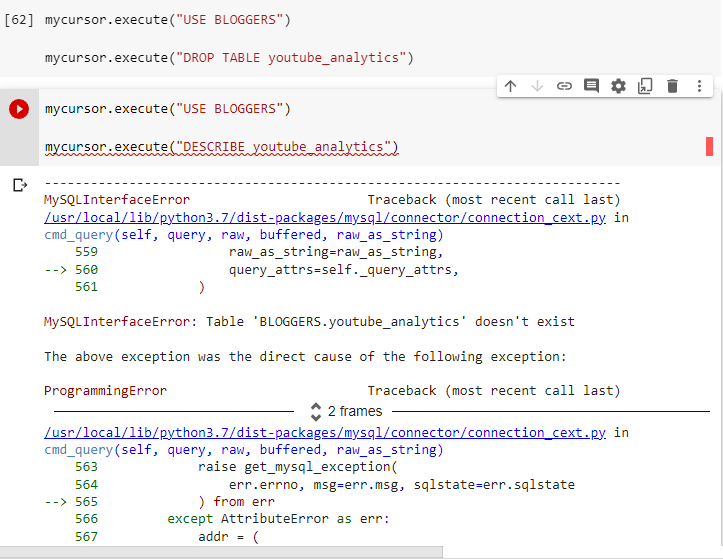Click the first USE BLOGGERS line in cell 62
723x560 pixels.
168,20
